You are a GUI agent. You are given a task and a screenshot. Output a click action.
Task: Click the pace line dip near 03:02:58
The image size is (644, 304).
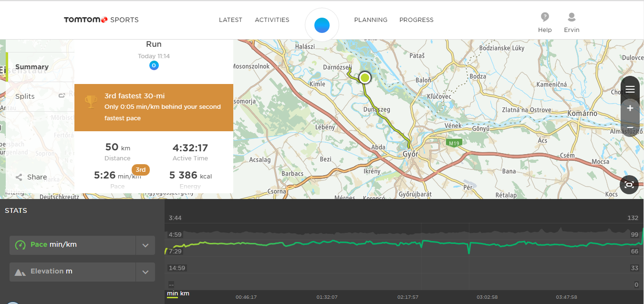[469, 249]
